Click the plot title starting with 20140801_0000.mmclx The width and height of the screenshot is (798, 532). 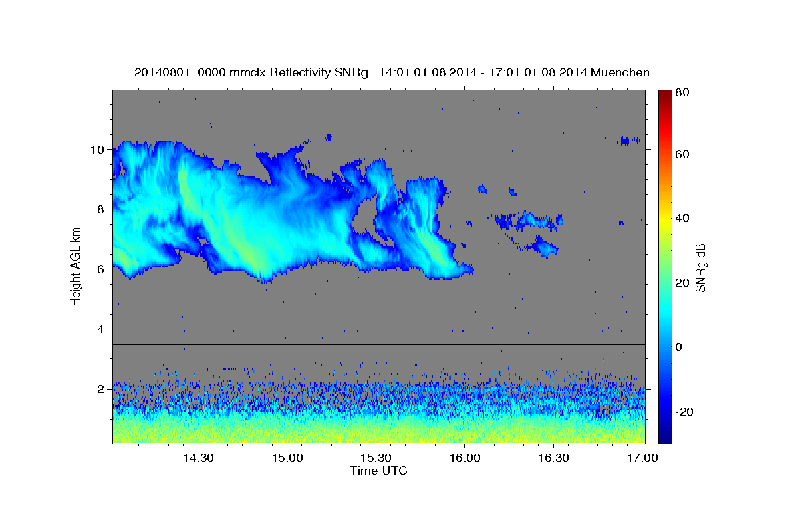pyautogui.click(x=392, y=72)
